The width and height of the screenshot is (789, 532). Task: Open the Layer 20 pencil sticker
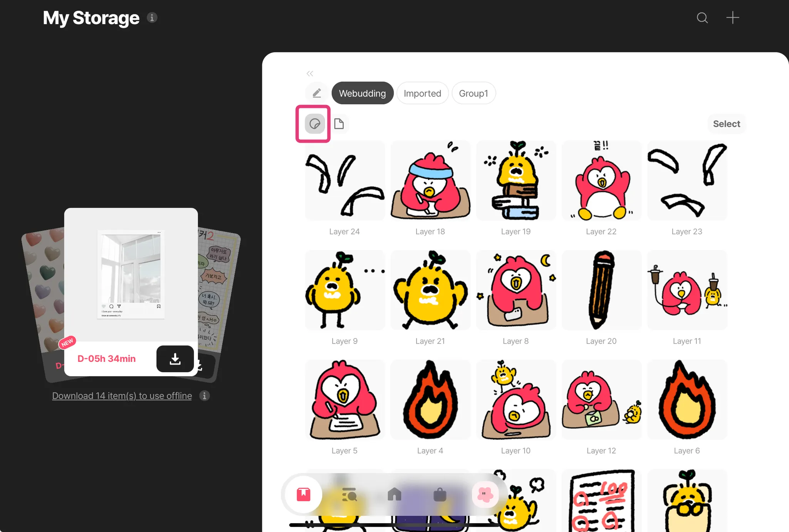click(601, 291)
